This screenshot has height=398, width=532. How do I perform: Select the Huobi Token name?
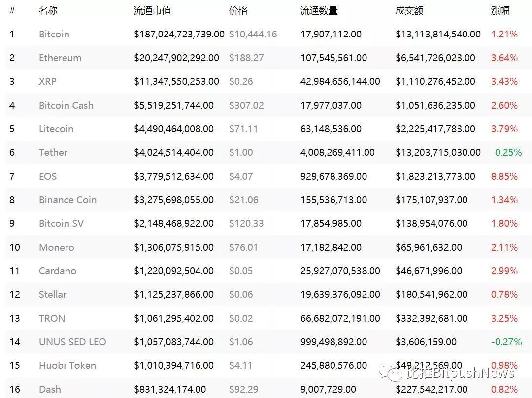click(x=67, y=365)
